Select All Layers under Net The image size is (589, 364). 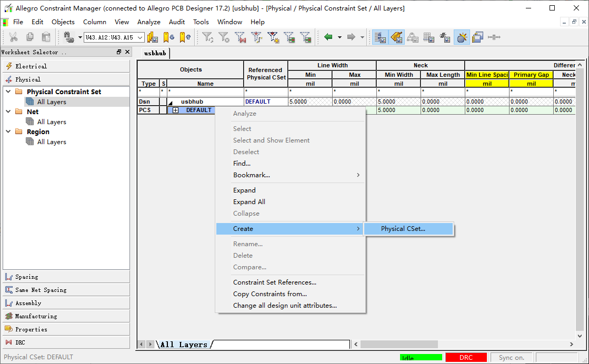pos(52,122)
